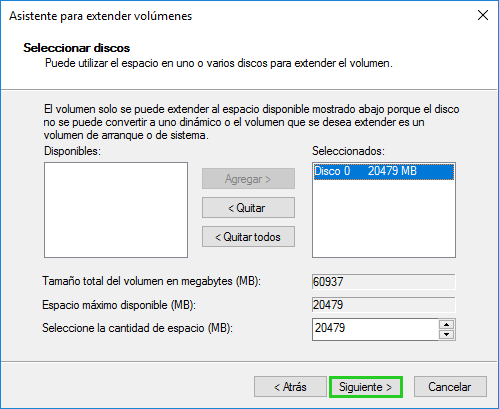Click the greyed-out Agregar button
The image size is (499, 409).
tap(248, 179)
